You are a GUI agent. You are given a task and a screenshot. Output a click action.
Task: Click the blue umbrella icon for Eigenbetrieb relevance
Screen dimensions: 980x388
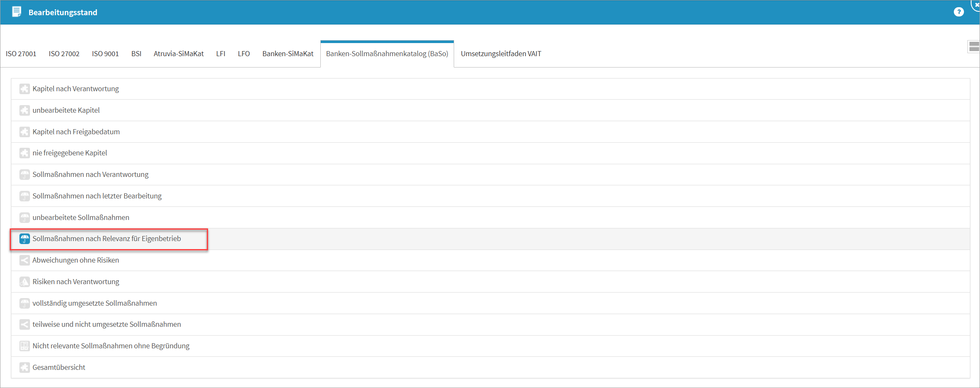tap(24, 239)
